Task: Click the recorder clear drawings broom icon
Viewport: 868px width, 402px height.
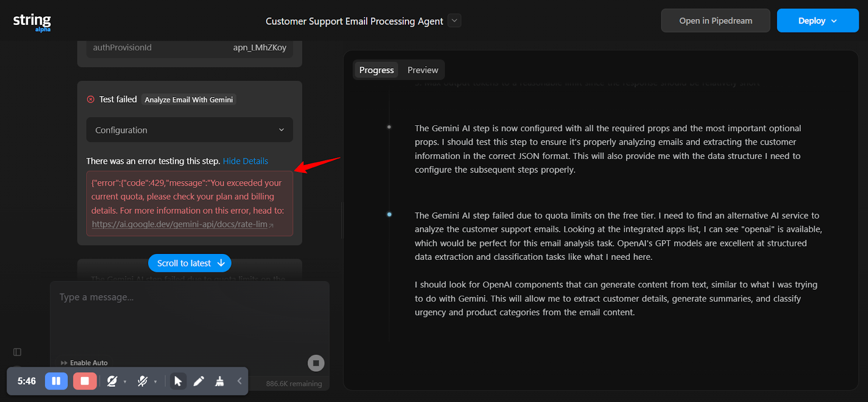Action: (x=220, y=381)
